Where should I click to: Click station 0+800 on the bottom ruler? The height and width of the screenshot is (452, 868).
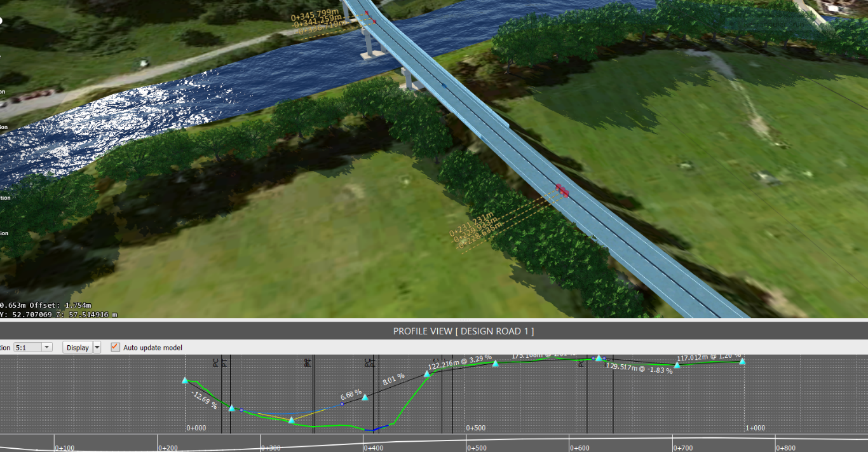(x=786, y=448)
